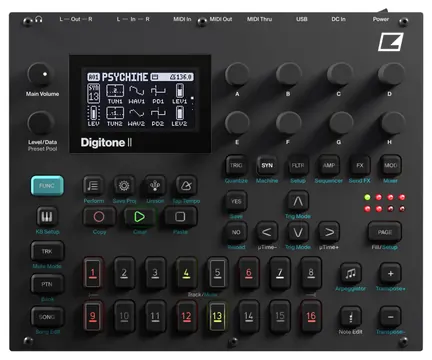The image size is (432, 360).
Task: Adjust data knob C
Action: point(339,74)
